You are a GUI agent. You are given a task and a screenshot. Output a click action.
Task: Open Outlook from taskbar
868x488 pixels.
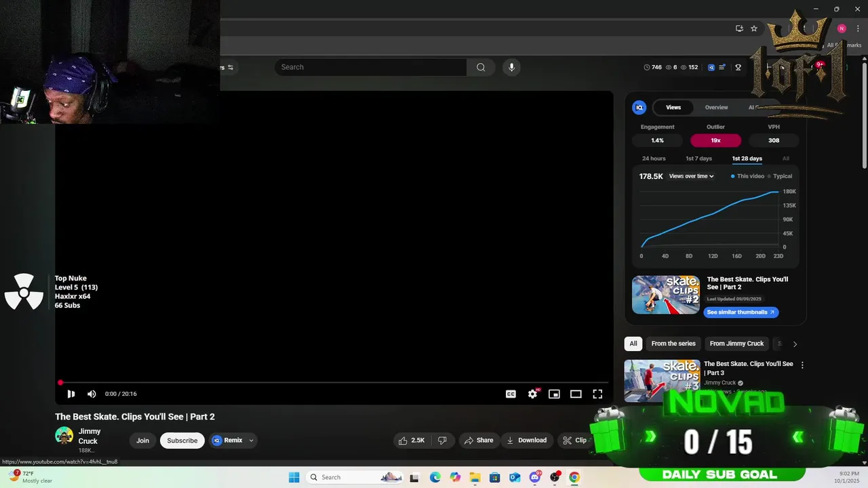point(515,477)
